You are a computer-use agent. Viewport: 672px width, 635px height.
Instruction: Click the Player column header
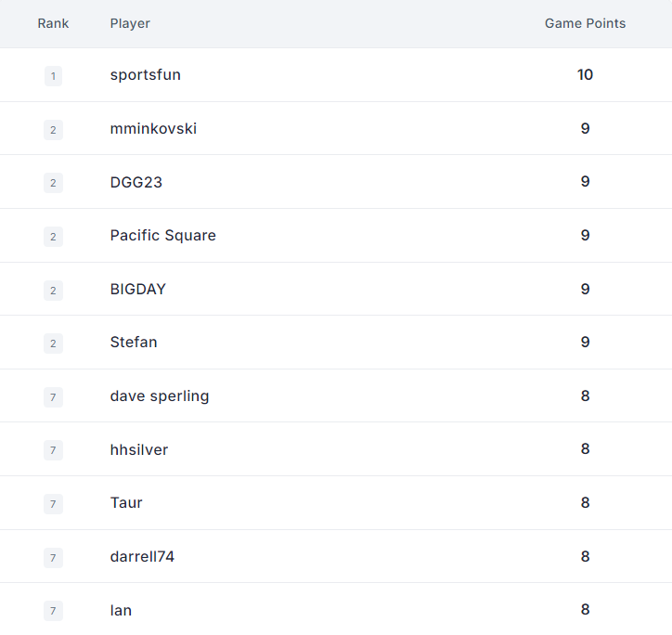point(130,23)
